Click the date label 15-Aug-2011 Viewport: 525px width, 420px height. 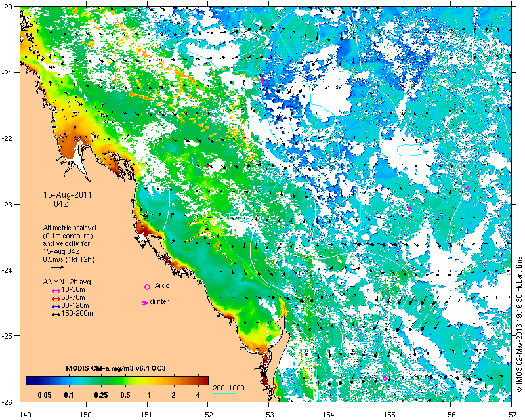[68, 195]
